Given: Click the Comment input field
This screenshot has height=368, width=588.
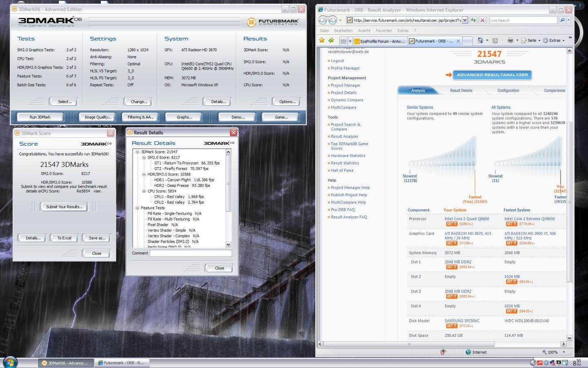Looking at the screenshot, I should (191, 253).
